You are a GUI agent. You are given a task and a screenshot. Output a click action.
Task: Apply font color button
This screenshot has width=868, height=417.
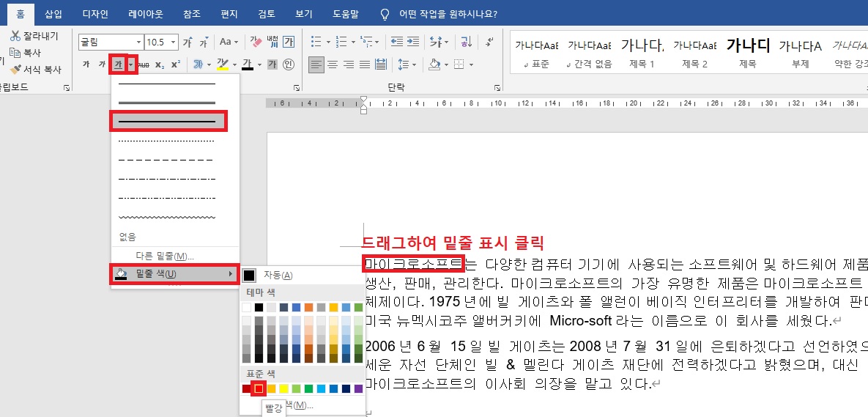(x=248, y=64)
